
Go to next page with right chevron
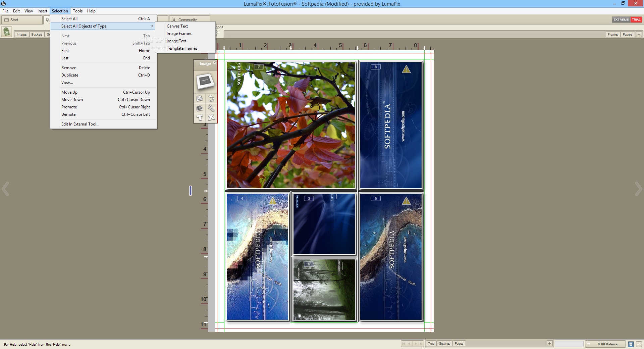[x=638, y=189]
